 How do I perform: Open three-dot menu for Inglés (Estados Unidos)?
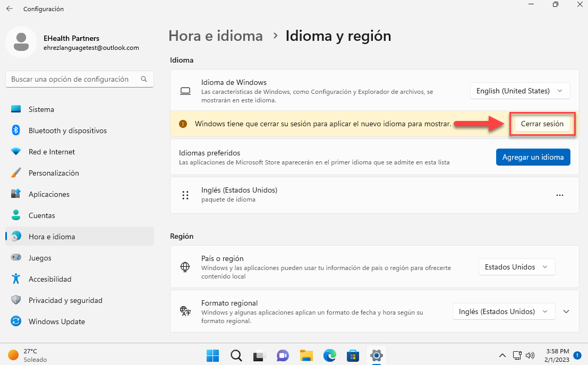[559, 195]
